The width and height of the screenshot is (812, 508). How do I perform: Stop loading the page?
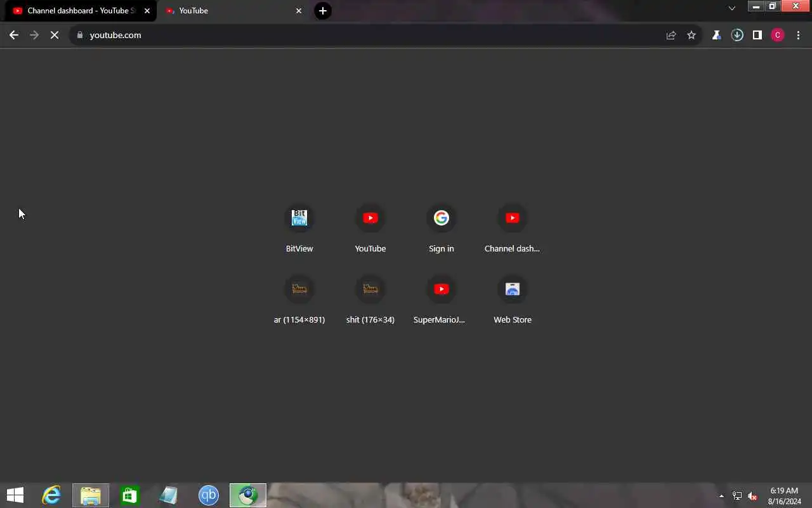coord(55,35)
